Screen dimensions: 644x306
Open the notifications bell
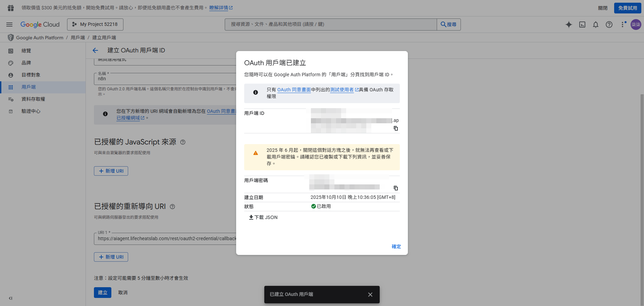pyautogui.click(x=596, y=25)
